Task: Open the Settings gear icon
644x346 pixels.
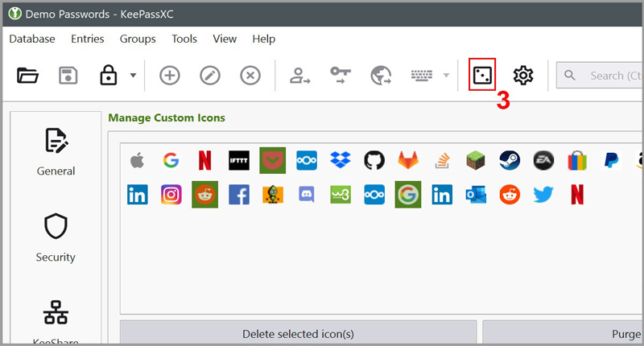Action: click(523, 76)
